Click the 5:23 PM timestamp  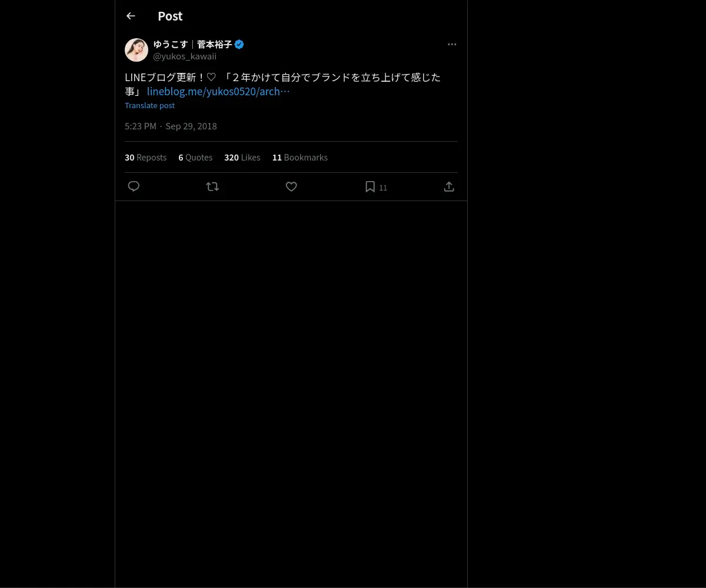[141, 126]
